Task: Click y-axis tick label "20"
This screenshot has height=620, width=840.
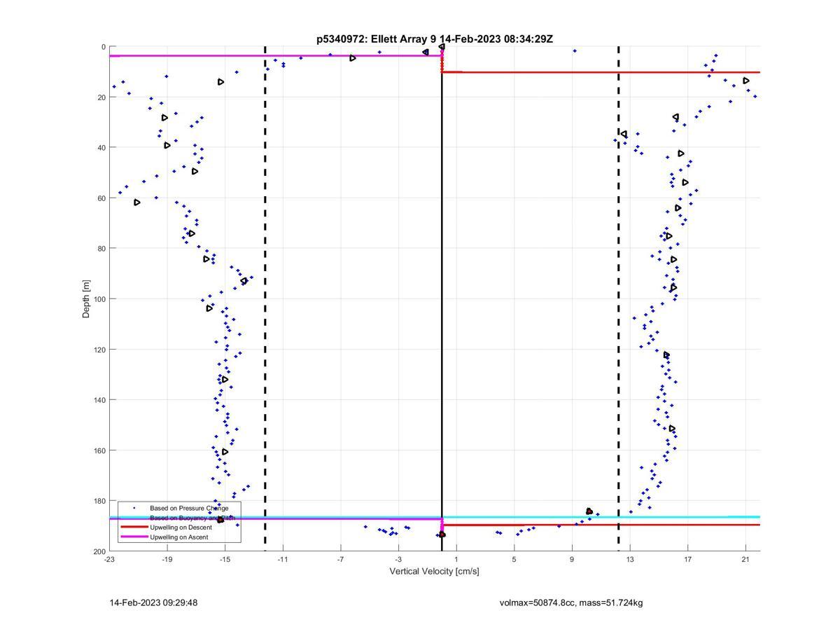Action: click(101, 97)
